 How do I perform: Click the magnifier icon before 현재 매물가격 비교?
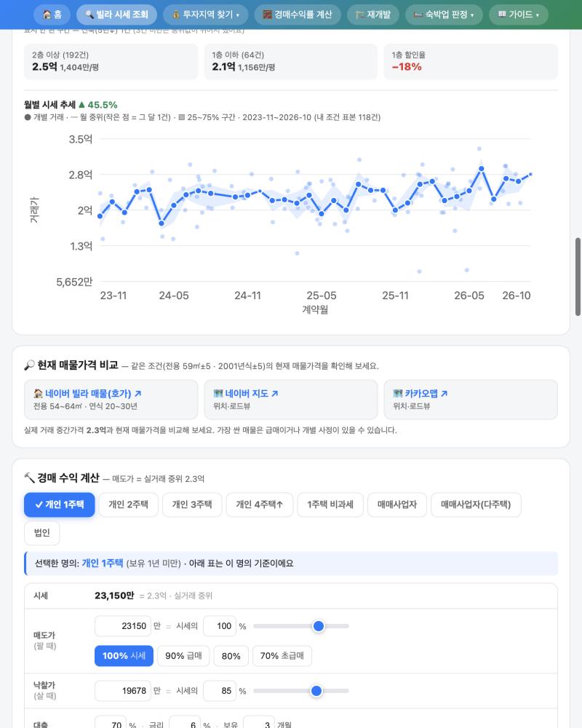[29, 365]
